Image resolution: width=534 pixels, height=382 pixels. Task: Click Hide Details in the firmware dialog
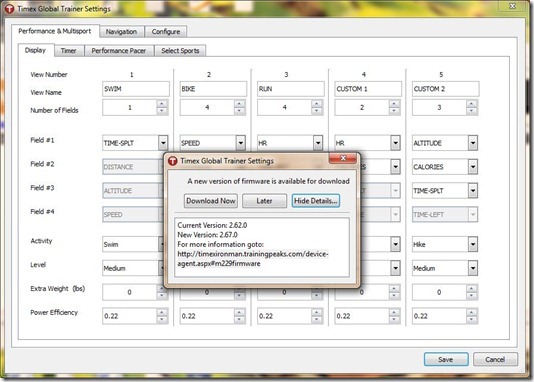pos(315,201)
